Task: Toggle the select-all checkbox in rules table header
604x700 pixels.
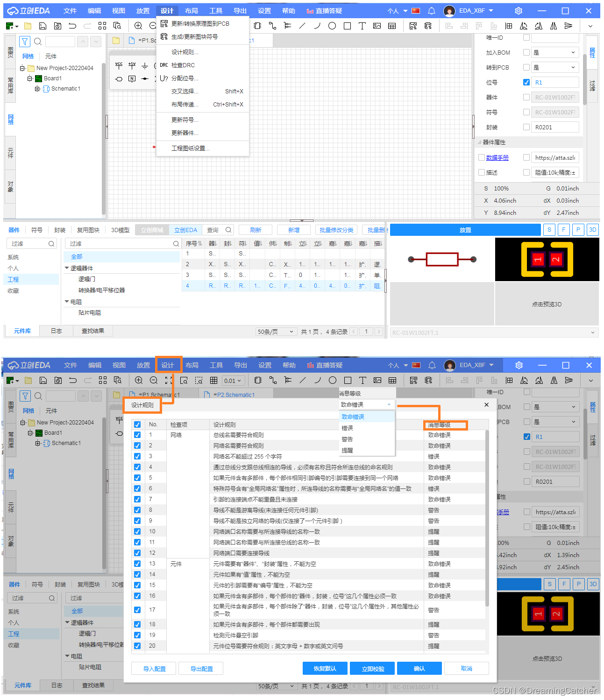Action: click(x=137, y=424)
